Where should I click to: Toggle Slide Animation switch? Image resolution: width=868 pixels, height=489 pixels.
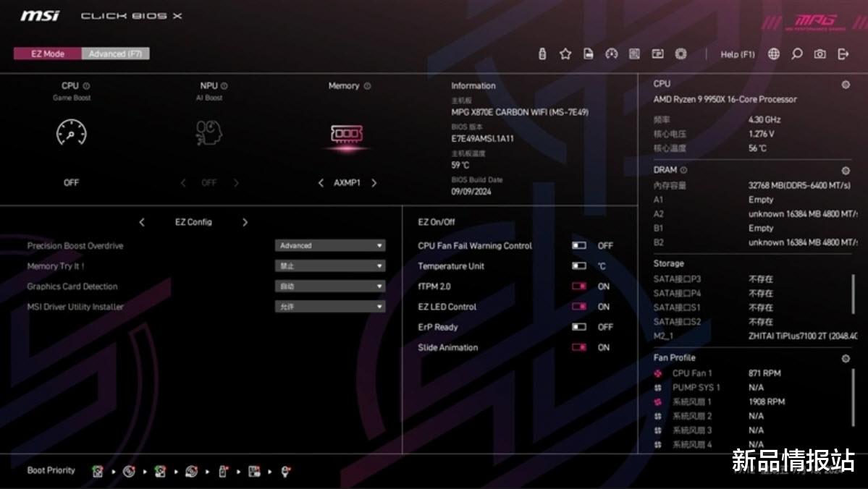[579, 347]
